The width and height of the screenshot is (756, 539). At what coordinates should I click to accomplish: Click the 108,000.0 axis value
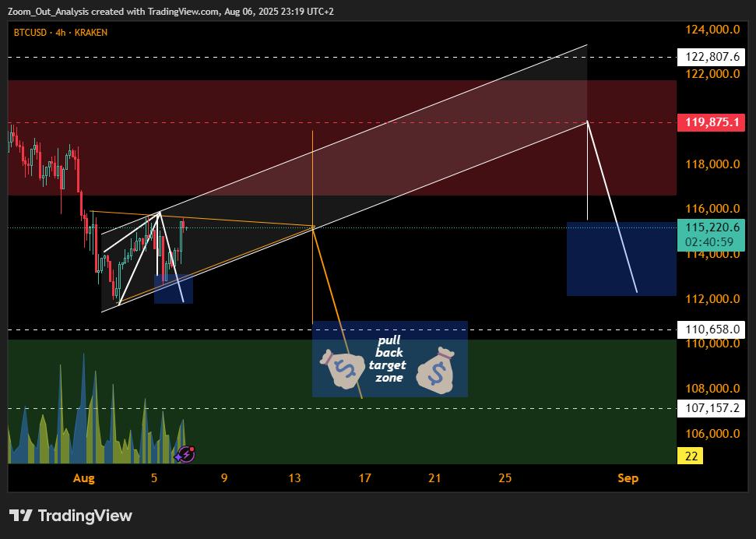[712, 389]
